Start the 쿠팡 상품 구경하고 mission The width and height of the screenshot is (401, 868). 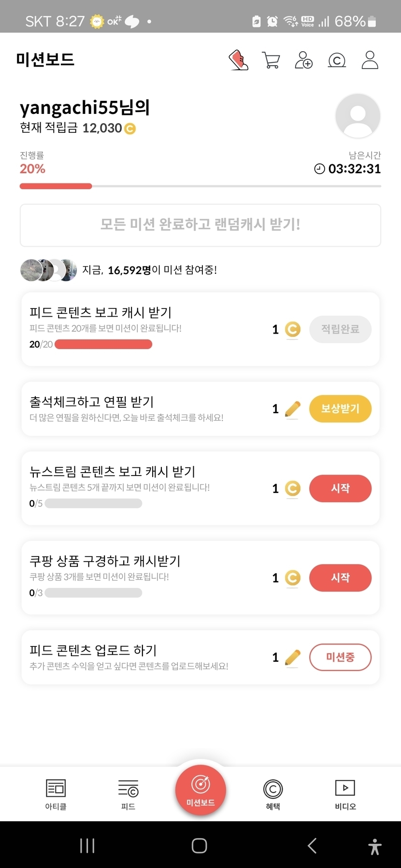click(x=340, y=578)
